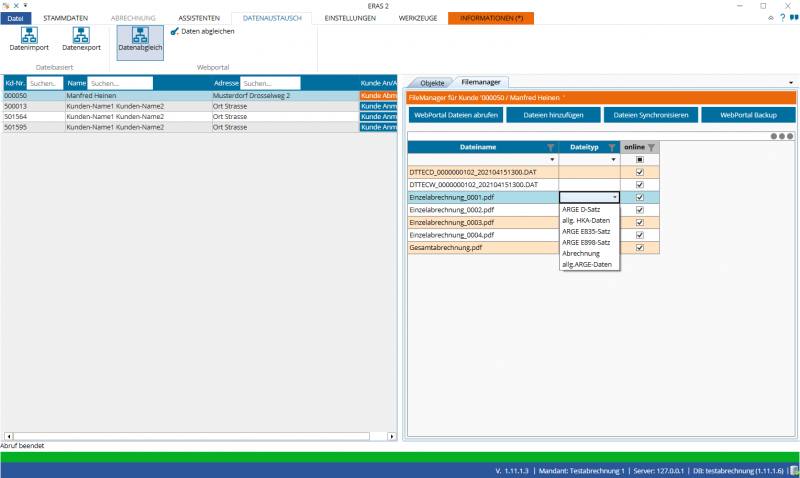
Task: Click the horizontal scrollbar of the customer list
Action: [x=191, y=437]
